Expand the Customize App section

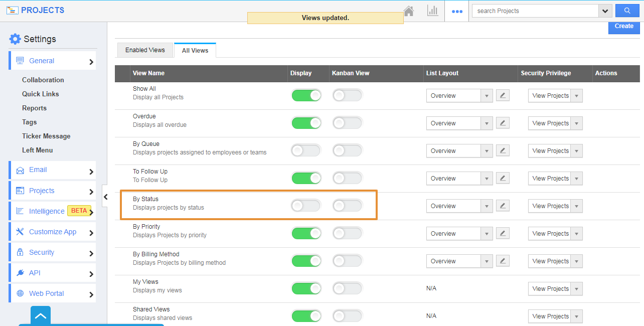click(53, 232)
